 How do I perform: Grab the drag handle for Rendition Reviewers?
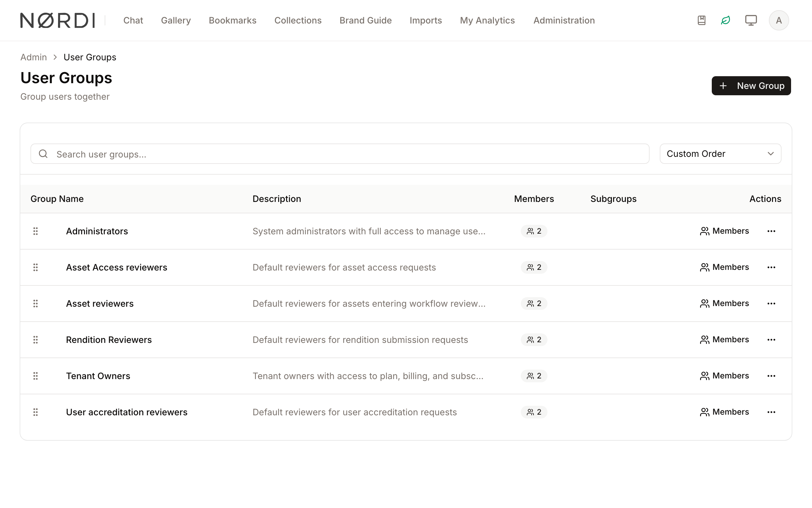(36, 340)
